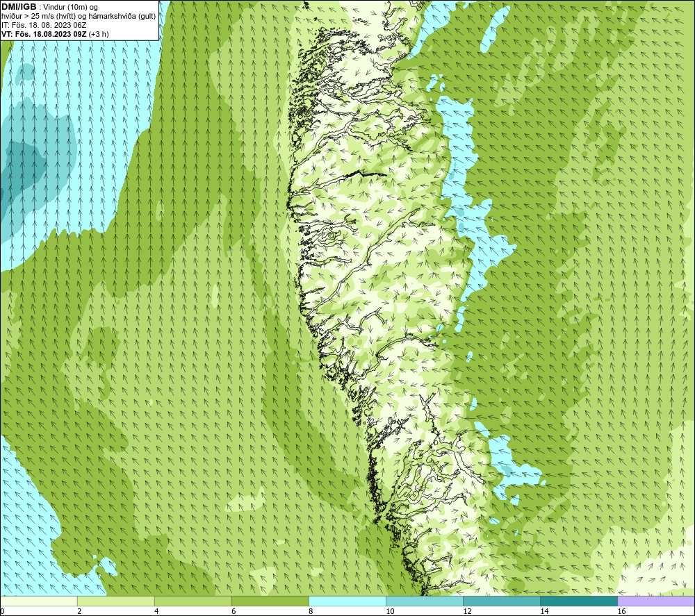Click the purple swatch above 16 m/s
695x616 pixels.
(x=656, y=601)
